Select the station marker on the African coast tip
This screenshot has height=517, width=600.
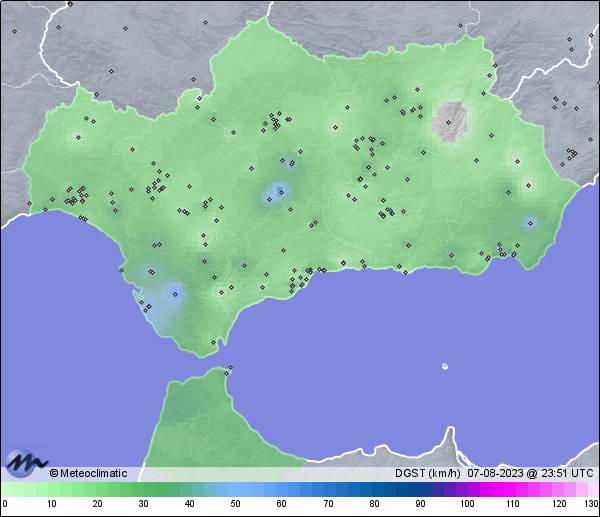pyautogui.click(x=231, y=369)
